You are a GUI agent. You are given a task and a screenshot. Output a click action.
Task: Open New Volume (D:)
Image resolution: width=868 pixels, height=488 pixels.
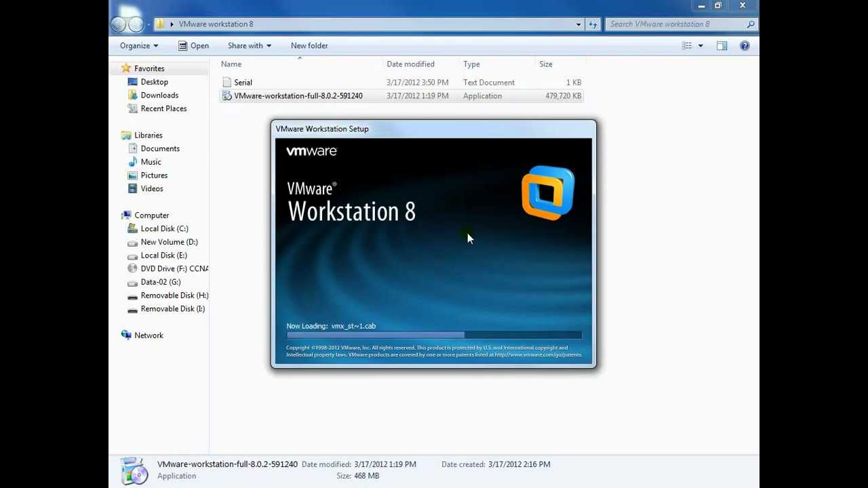pyautogui.click(x=169, y=242)
